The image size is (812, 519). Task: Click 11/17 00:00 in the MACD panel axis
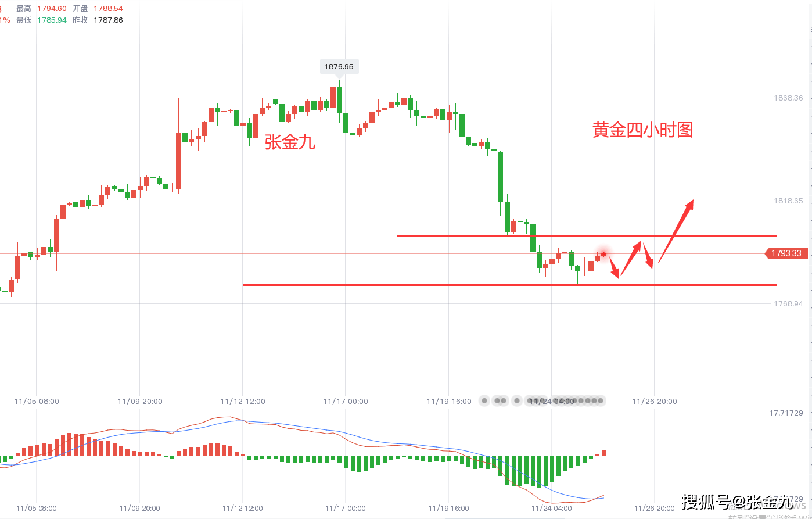coord(346,508)
